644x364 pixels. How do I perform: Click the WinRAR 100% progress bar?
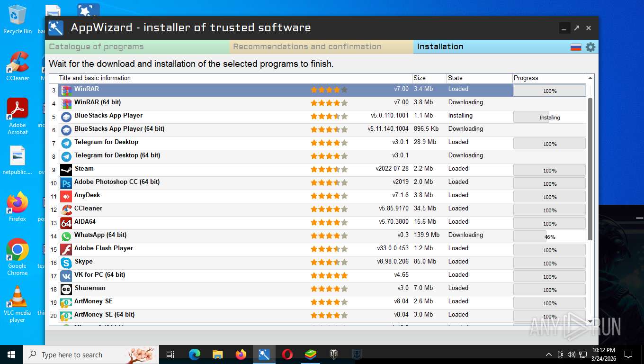pos(549,91)
